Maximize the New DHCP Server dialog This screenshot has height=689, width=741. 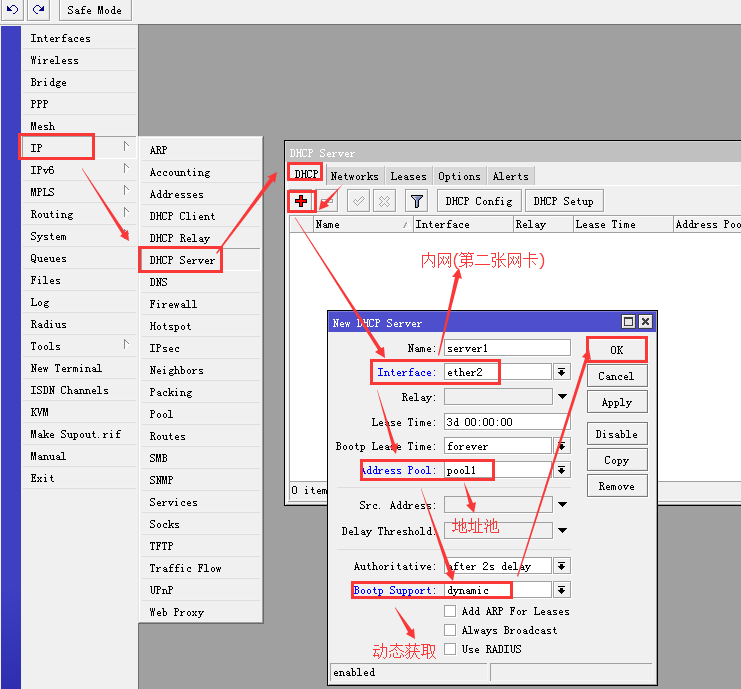(x=628, y=322)
